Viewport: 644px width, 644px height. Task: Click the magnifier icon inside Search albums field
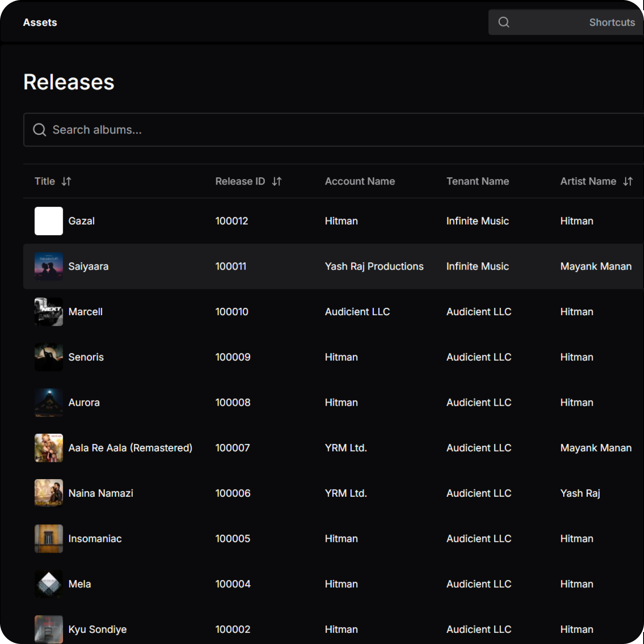pos(39,130)
